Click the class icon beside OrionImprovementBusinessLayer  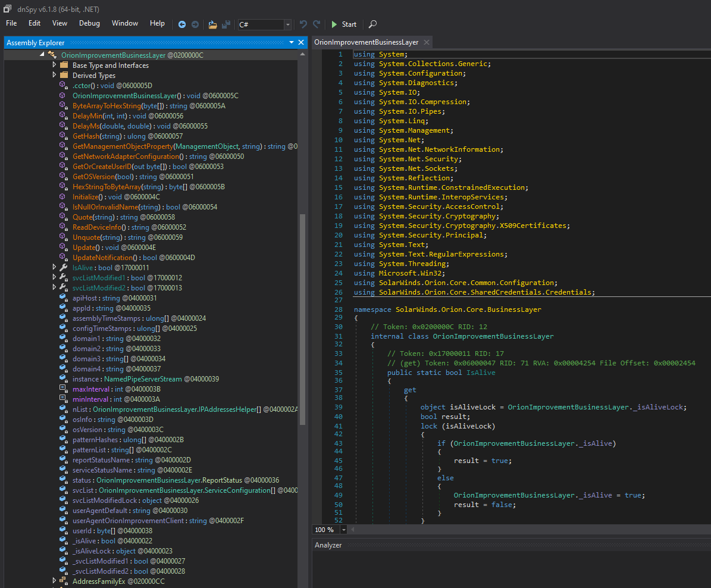point(52,54)
